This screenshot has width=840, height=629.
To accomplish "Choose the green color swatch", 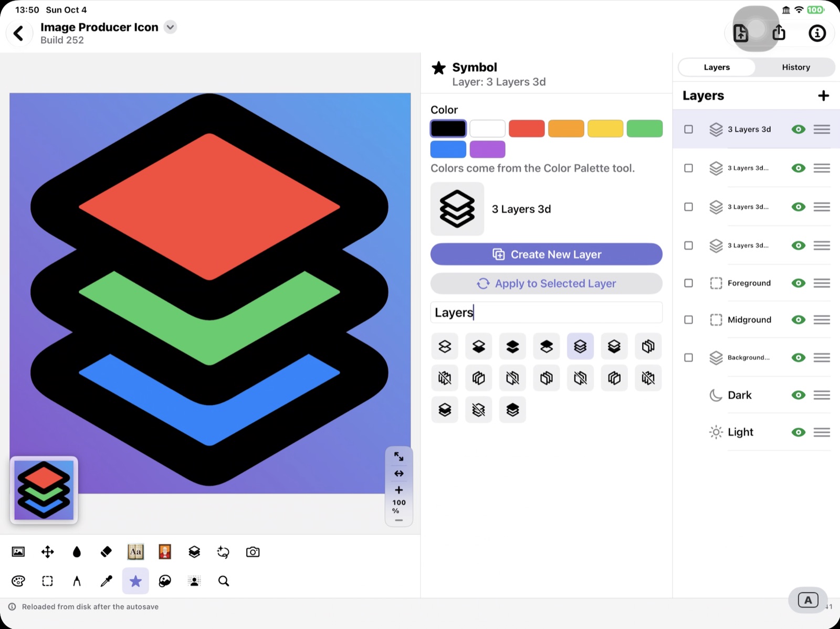I will 644,129.
